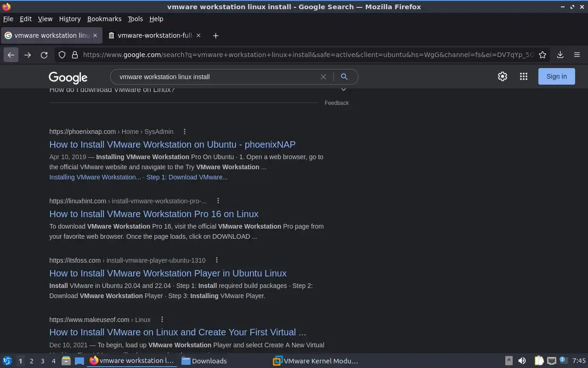Open the three-dot menu beside phoenixnap.com result
Viewport: 588px width, 368px height.
click(185, 132)
